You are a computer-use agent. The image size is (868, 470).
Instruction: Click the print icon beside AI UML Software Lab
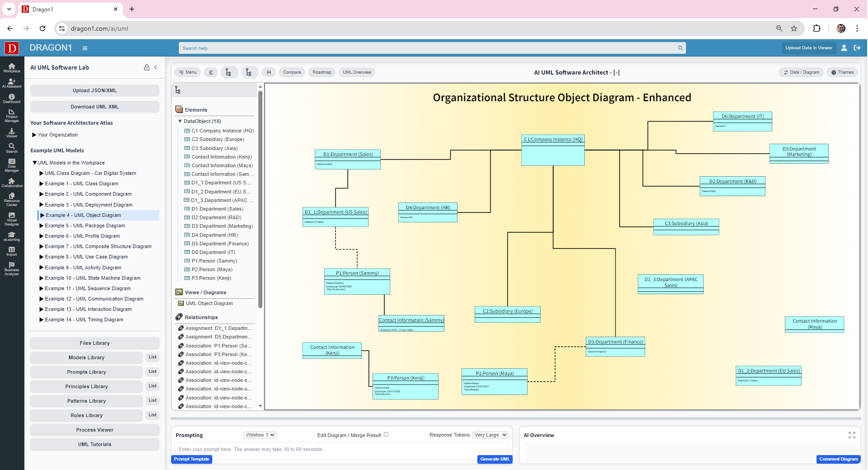(x=146, y=67)
